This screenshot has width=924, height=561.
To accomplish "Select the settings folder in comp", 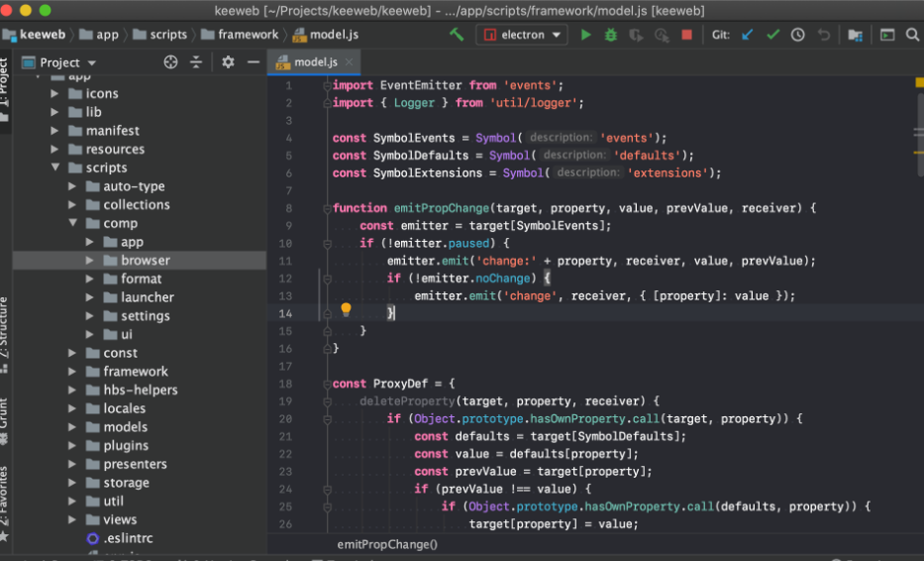I will [145, 315].
